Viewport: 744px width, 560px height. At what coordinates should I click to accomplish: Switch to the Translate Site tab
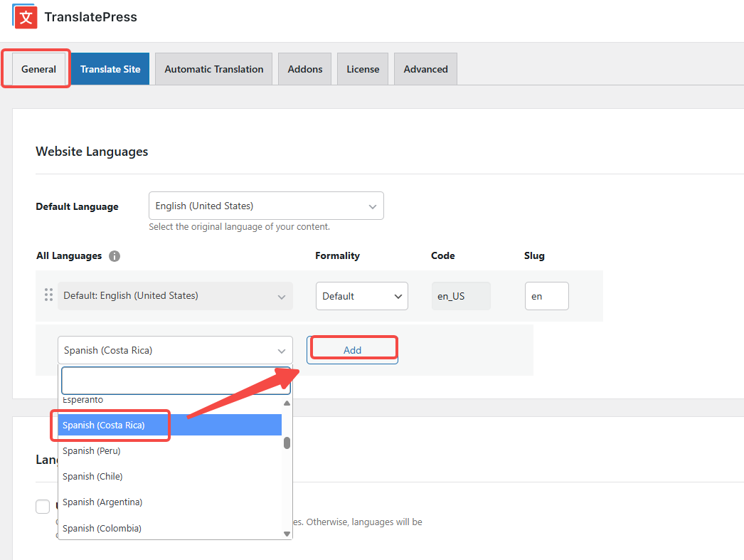110,68
